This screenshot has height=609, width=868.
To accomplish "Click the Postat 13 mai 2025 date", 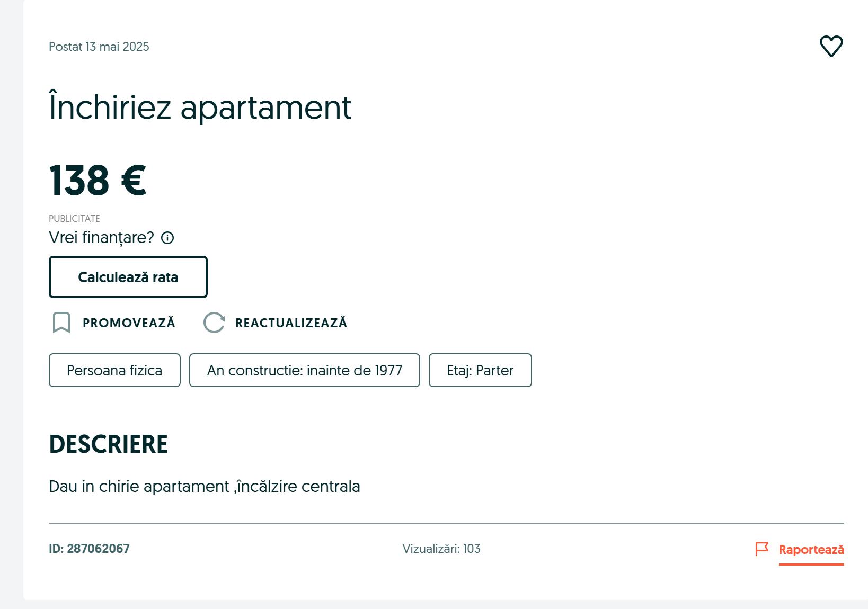I will click(99, 47).
